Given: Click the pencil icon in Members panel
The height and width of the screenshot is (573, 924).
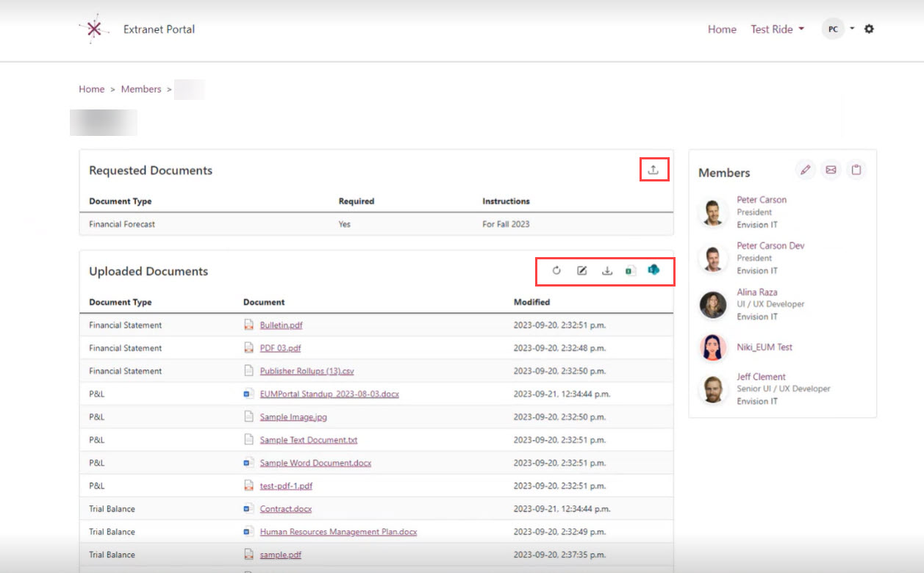Looking at the screenshot, I should [806, 170].
